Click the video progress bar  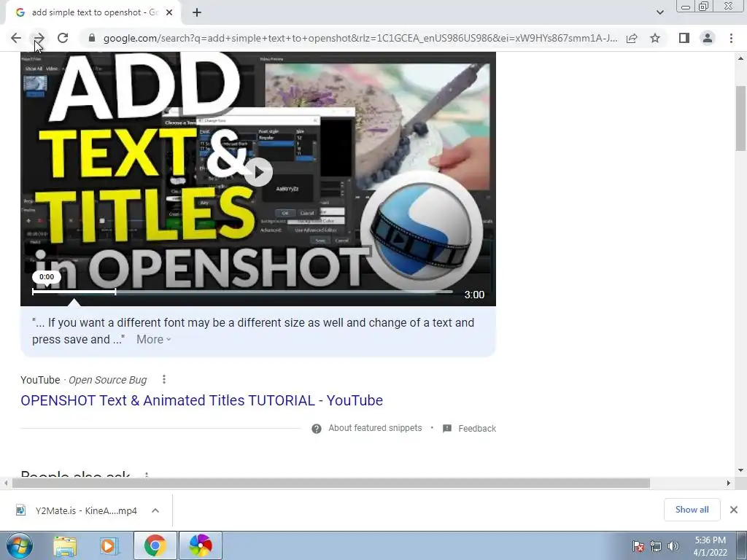242,292
